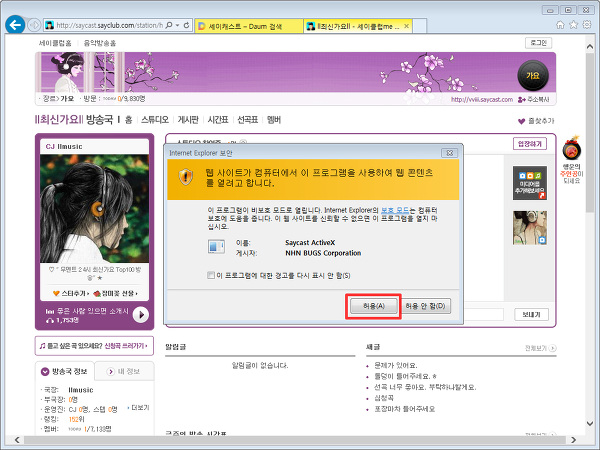Click the 로그인 button
The image size is (600, 450).
(x=538, y=43)
